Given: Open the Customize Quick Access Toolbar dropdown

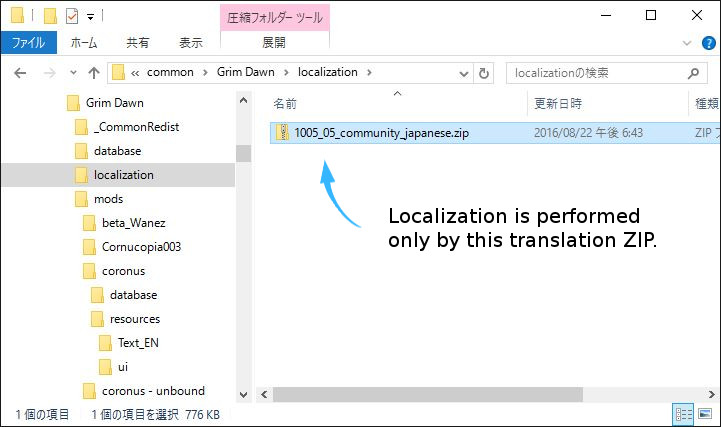Looking at the screenshot, I should pyautogui.click(x=90, y=16).
